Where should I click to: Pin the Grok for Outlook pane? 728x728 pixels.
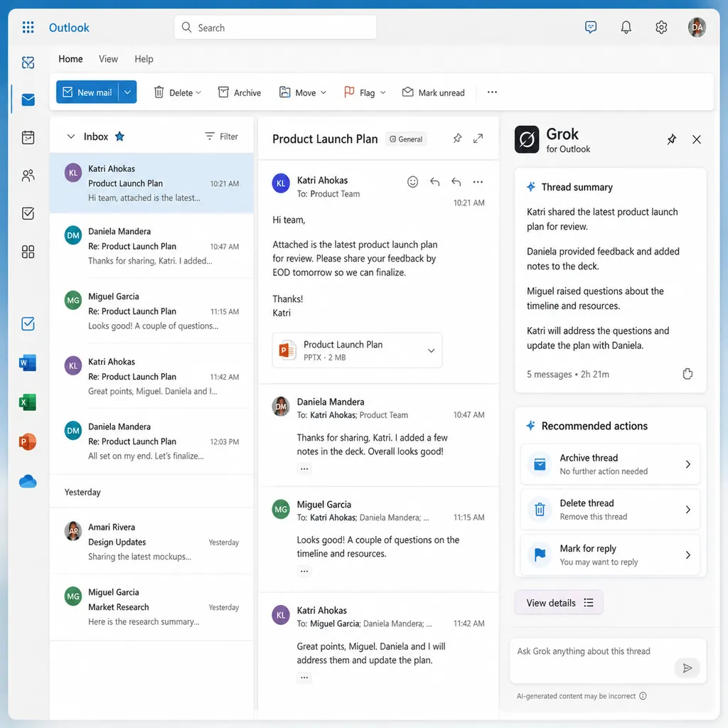point(671,139)
